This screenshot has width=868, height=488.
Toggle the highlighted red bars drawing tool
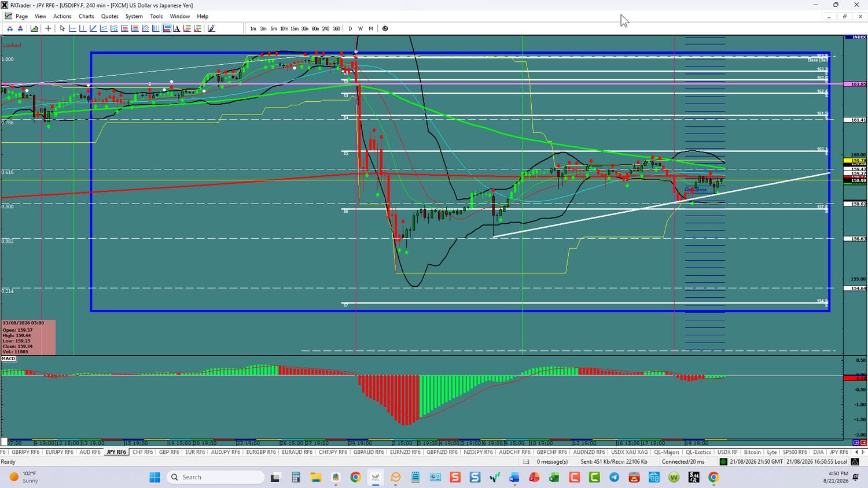point(167,28)
